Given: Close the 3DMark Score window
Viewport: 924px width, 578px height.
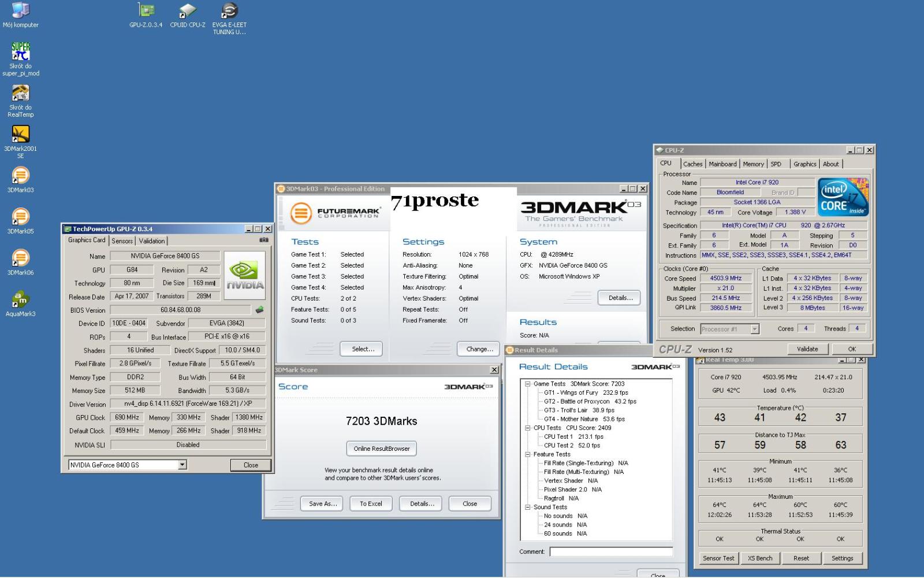Looking at the screenshot, I should click(494, 370).
